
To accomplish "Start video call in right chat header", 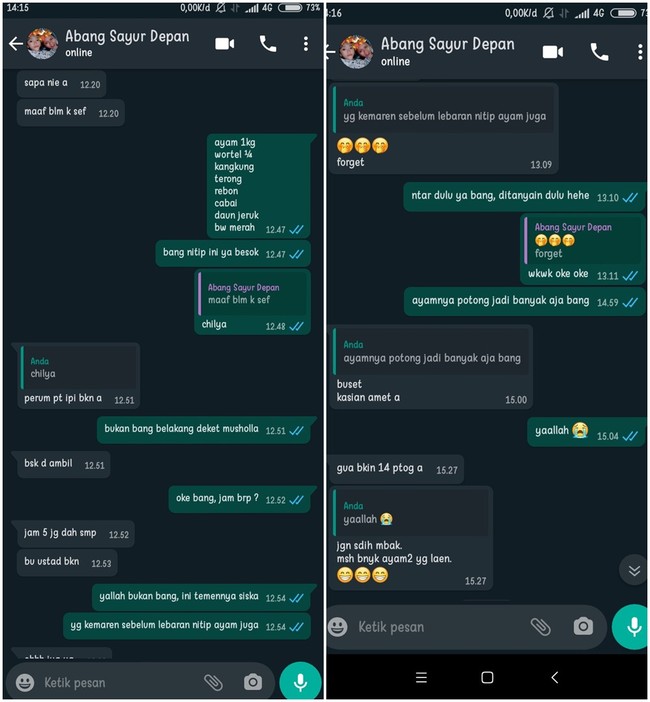I will pyautogui.click(x=553, y=52).
